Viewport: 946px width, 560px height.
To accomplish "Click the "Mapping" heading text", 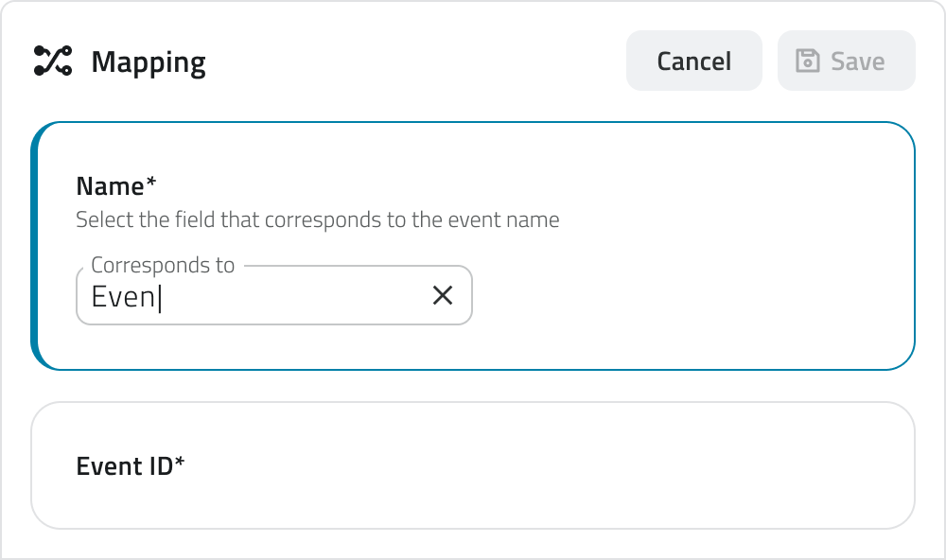I will 149,62.
